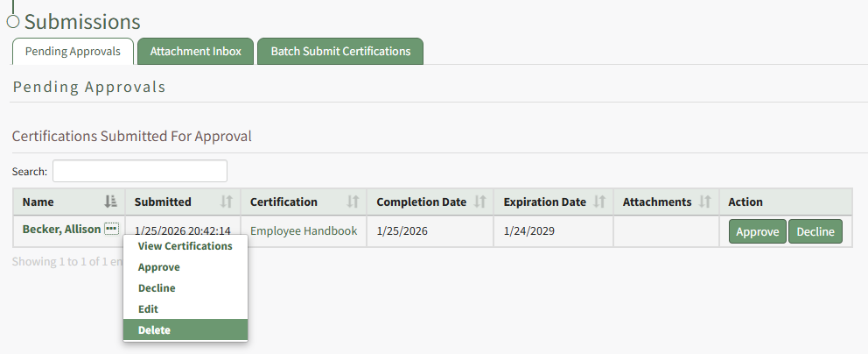Screen dimensions: 868x354
Task: Click the circle icon beside Submissions heading
Action: (13, 22)
